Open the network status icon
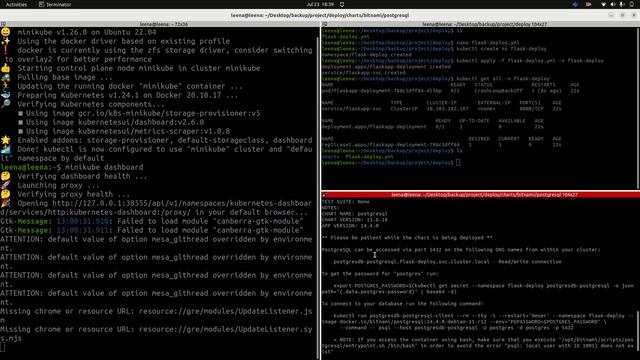The height and width of the screenshot is (360, 640). click(x=603, y=4)
